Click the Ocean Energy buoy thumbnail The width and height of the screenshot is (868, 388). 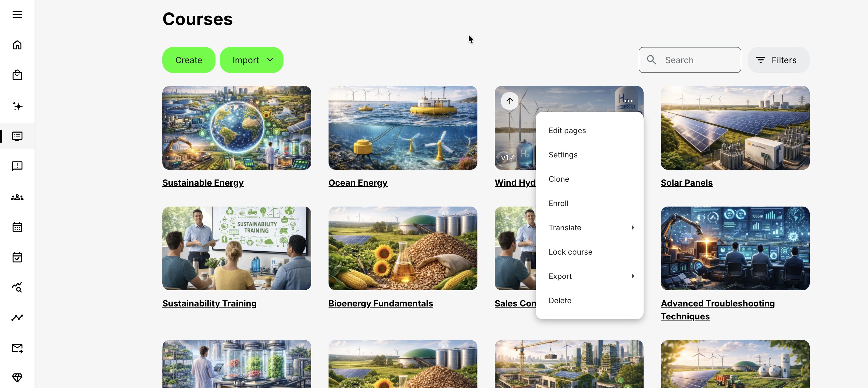pos(403,127)
